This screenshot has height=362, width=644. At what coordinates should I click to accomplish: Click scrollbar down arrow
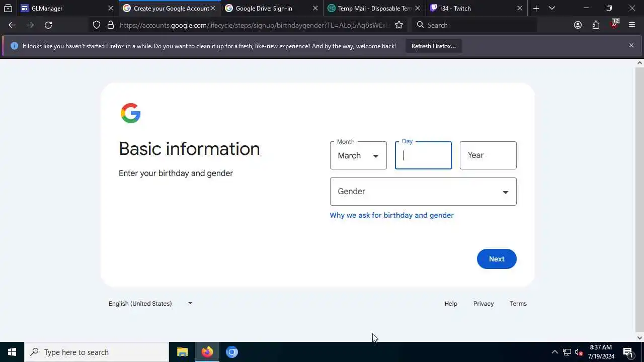[639, 338]
